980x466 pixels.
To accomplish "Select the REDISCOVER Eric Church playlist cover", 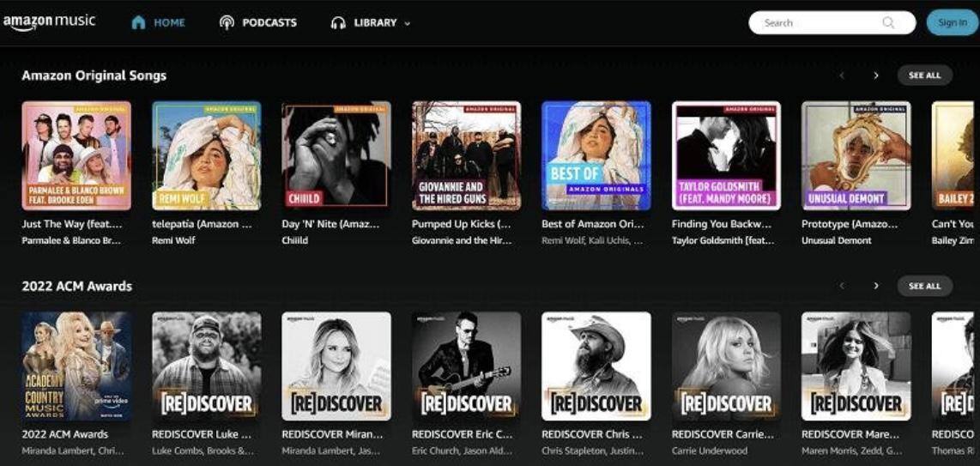I will pos(466,366).
